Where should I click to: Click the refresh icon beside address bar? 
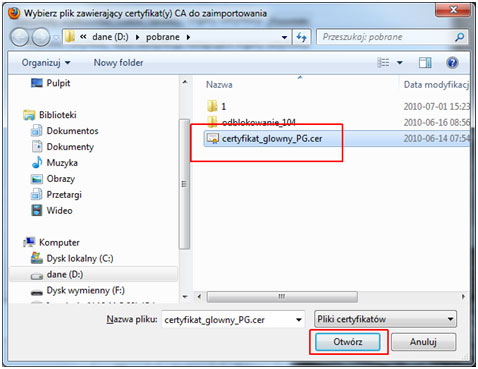(302, 37)
